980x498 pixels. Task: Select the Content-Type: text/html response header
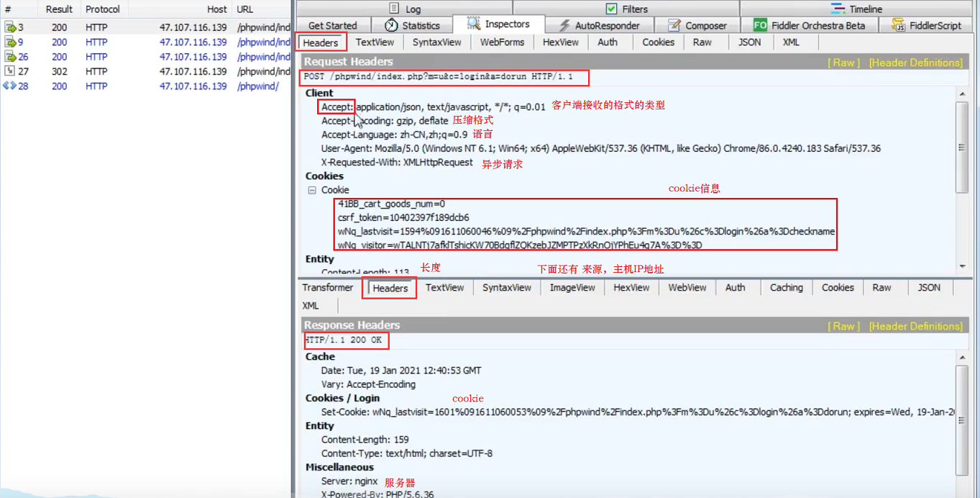407,453
